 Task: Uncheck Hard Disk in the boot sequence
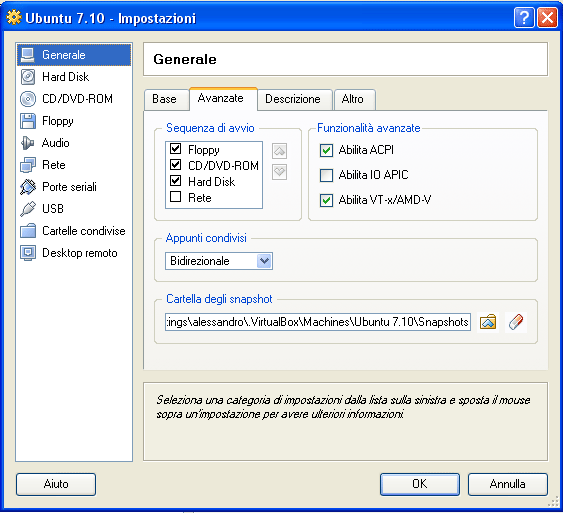click(x=175, y=181)
